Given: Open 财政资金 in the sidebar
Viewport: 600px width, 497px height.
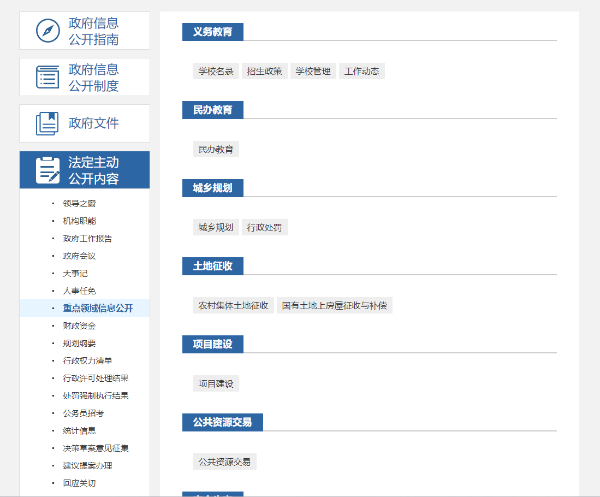Looking at the screenshot, I should pyautogui.click(x=79, y=325).
